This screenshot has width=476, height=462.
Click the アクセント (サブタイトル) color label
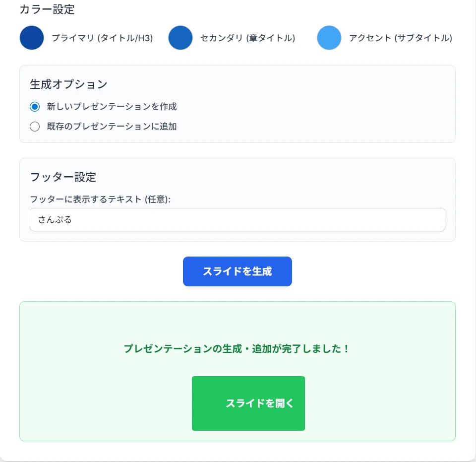pyautogui.click(x=401, y=38)
